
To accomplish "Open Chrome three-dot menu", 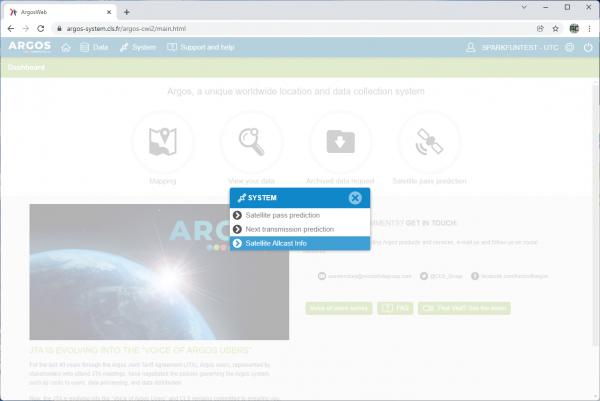I will [589, 29].
